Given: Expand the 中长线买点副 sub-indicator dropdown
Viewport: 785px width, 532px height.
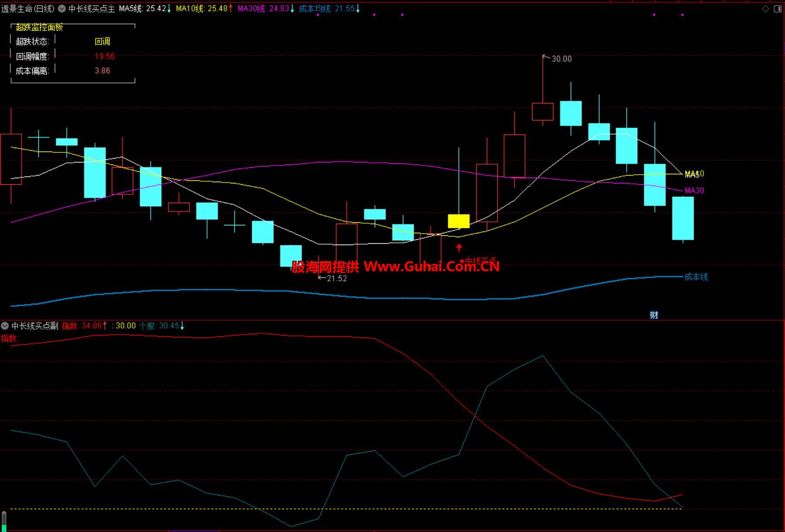Looking at the screenshot, I should [5, 326].
